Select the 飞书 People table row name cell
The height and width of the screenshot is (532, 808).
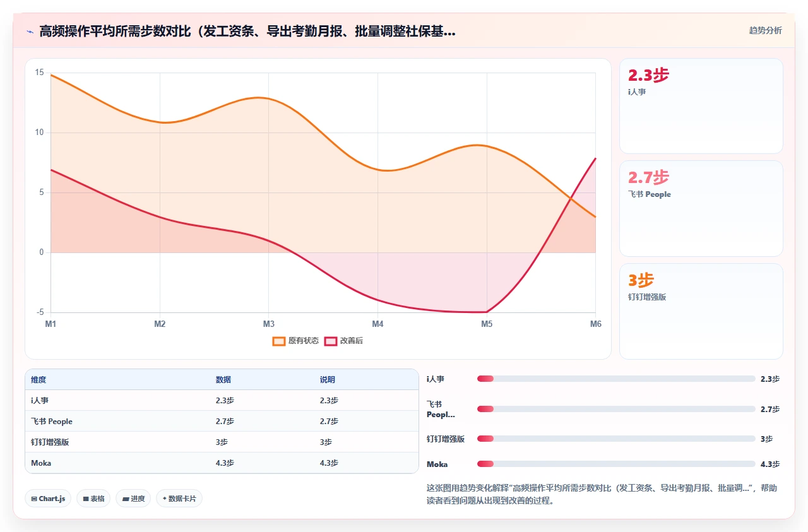pos(117,422)
